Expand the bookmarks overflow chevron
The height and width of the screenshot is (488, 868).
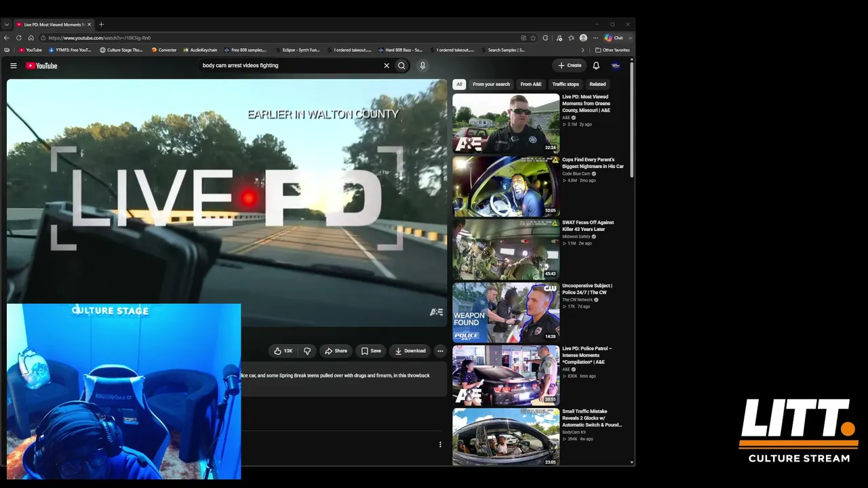583,50
